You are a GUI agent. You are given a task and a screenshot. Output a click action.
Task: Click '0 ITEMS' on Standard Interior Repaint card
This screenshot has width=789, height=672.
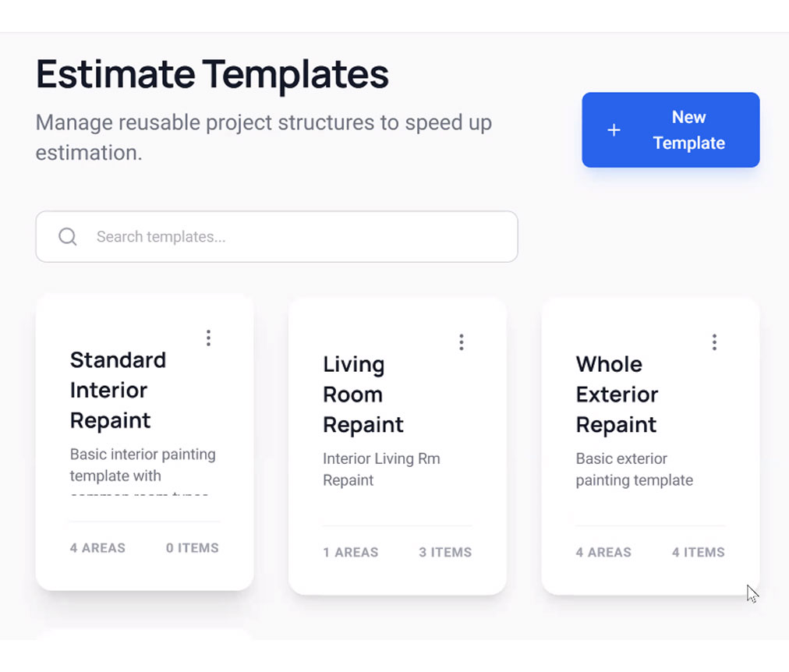[x=193, y=548]
